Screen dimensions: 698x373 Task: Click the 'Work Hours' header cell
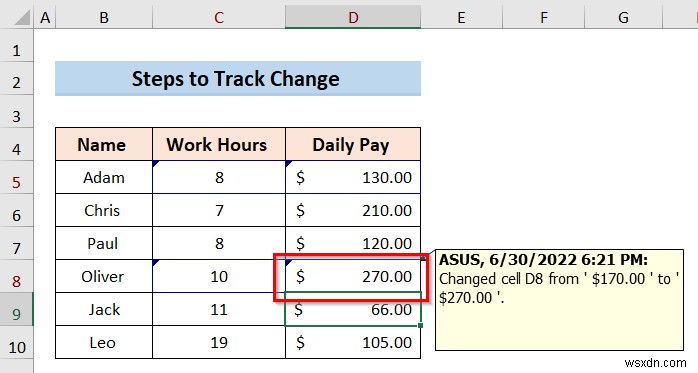click(219, 144)
